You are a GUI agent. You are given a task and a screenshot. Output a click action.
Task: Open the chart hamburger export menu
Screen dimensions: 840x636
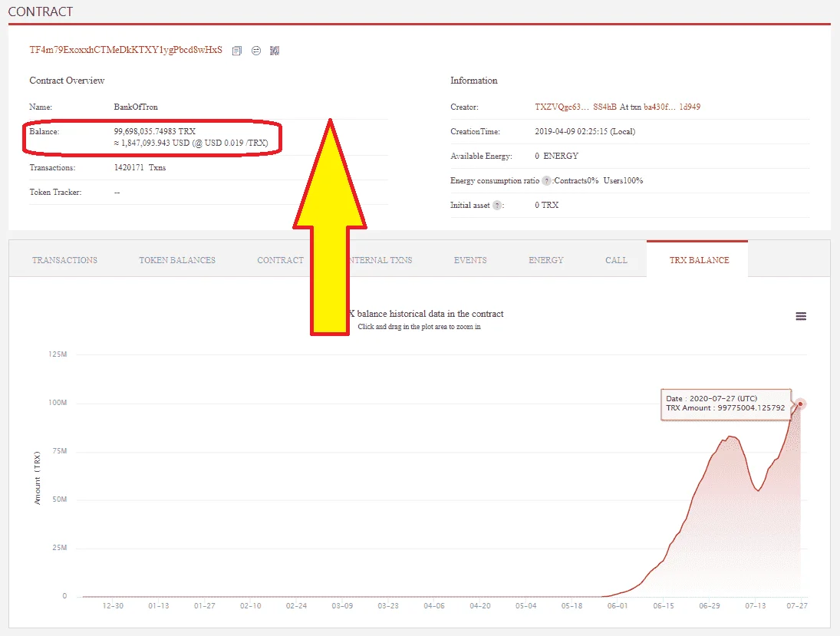[x=801, y=316]
